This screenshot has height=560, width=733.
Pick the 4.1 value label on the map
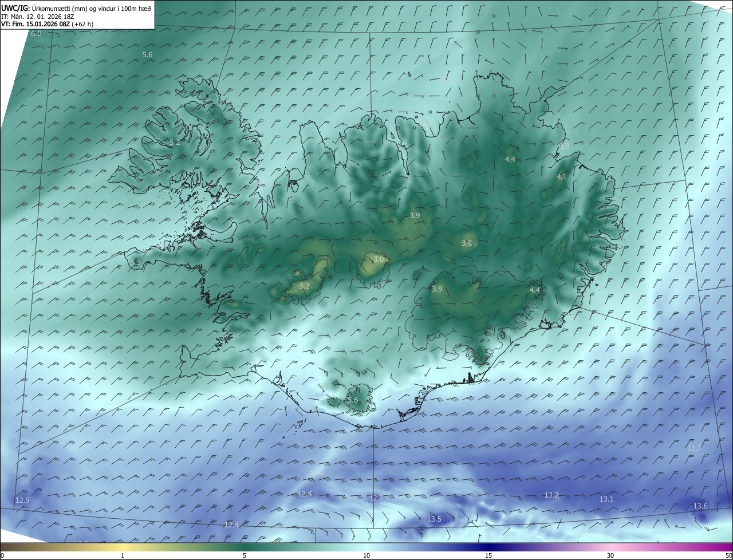pyautogui.click(x=562, y=177)
